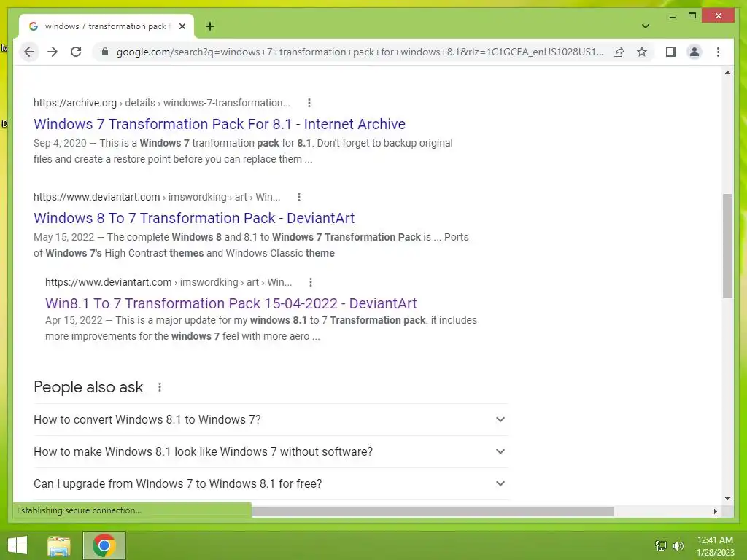The width and height of the screenshot is (747, 560).
Task: Open Windows 7 Transformation Pack For 8.1 link
Action: 219,124
